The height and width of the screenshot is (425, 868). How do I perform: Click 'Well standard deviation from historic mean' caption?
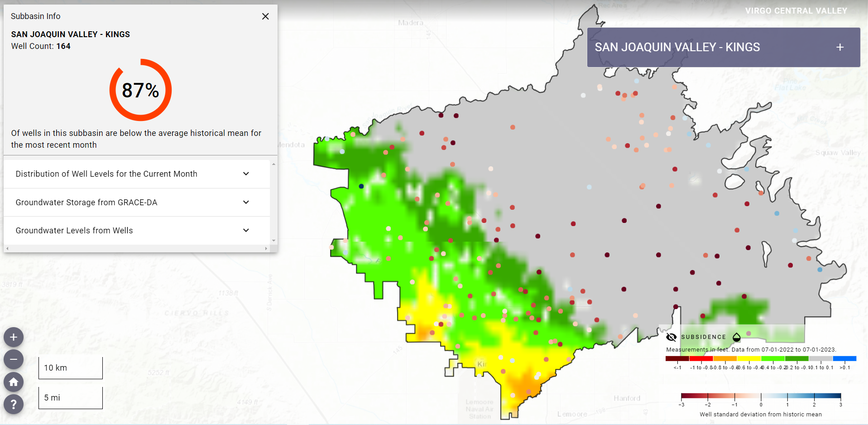click(x=761, y=415)
